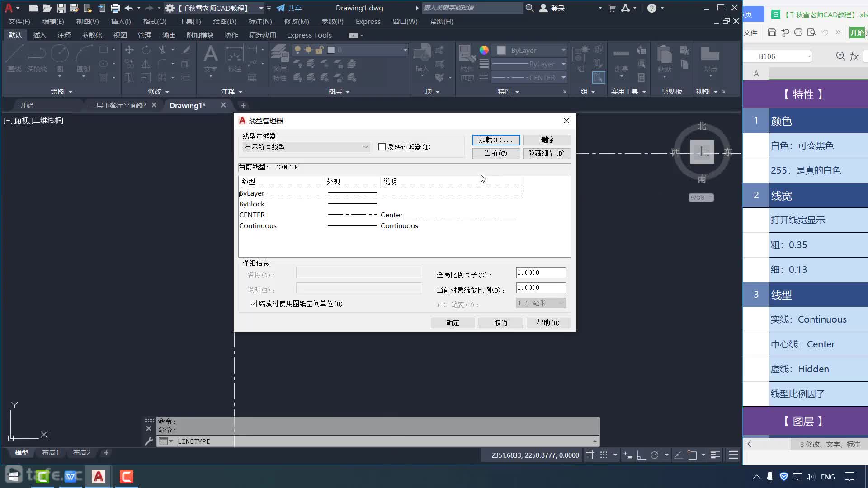Set current linetype with 当前(C) button

[x=496, y=154]
